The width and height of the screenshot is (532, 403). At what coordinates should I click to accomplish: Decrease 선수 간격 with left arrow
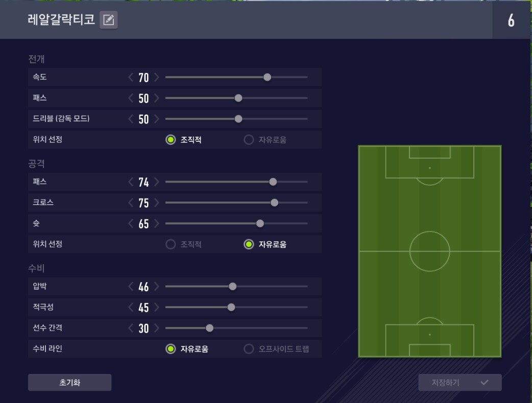[131, 328]
